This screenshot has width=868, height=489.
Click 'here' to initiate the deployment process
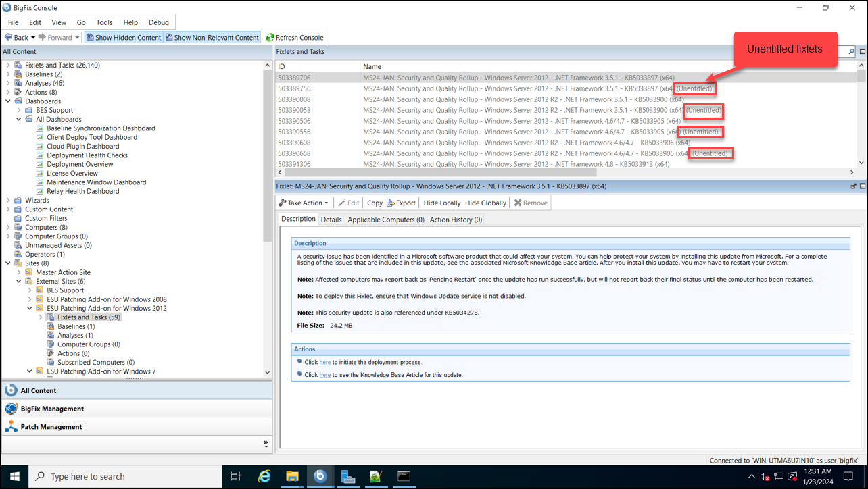coord(325,363)
